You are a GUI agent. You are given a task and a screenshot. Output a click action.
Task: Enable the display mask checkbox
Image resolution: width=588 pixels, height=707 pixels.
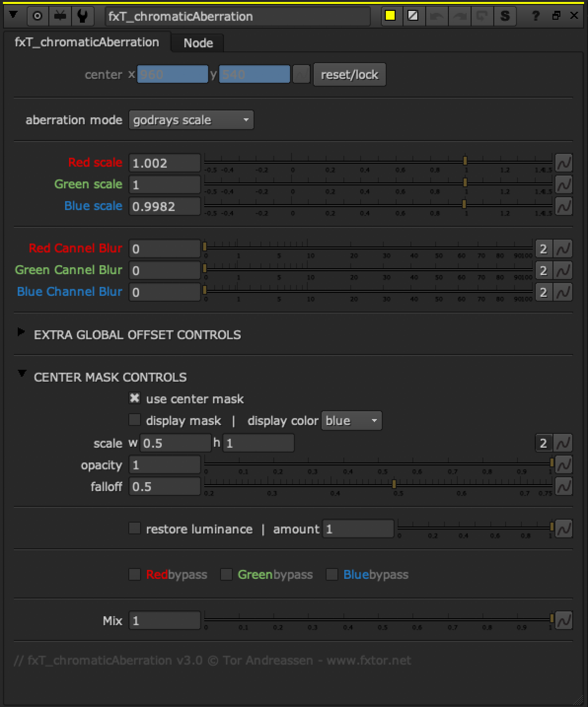click(134, 419)
